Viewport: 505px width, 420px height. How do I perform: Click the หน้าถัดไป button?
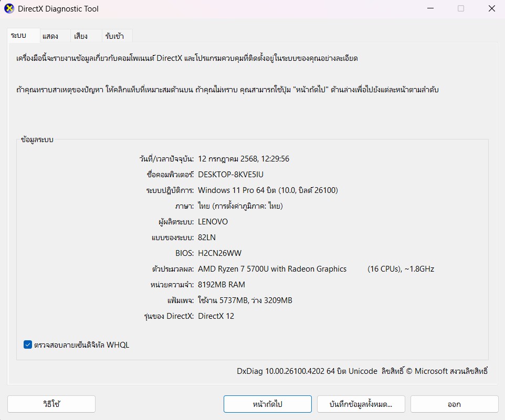[267, 404]
